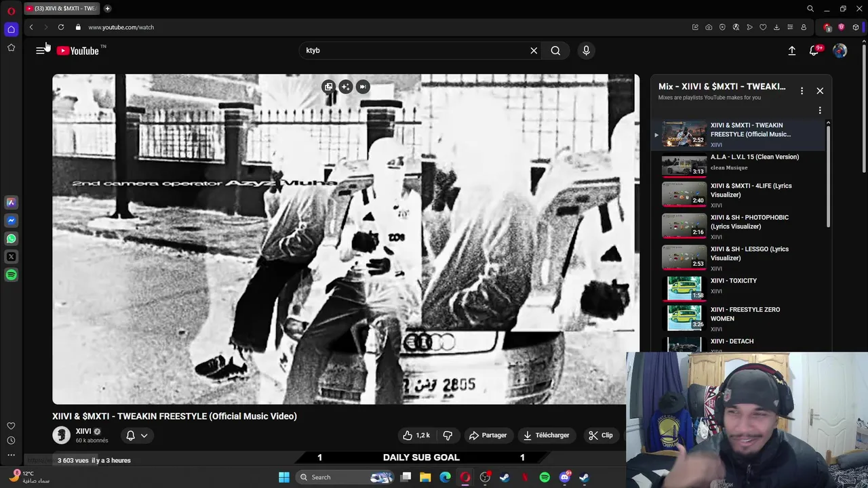Open Opera extensions cube icon
Image resolution: width=868 pixels, height=488 pixels.
coord(856,27)
